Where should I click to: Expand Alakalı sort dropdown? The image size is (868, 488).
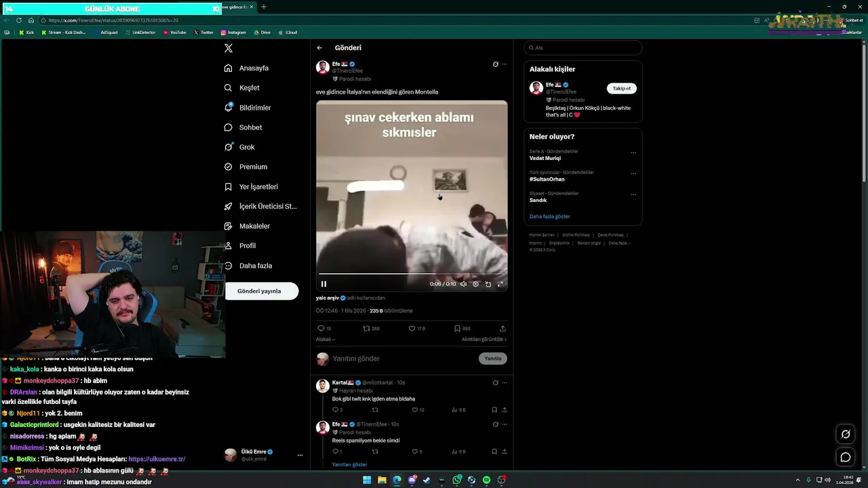coord(325,340)
